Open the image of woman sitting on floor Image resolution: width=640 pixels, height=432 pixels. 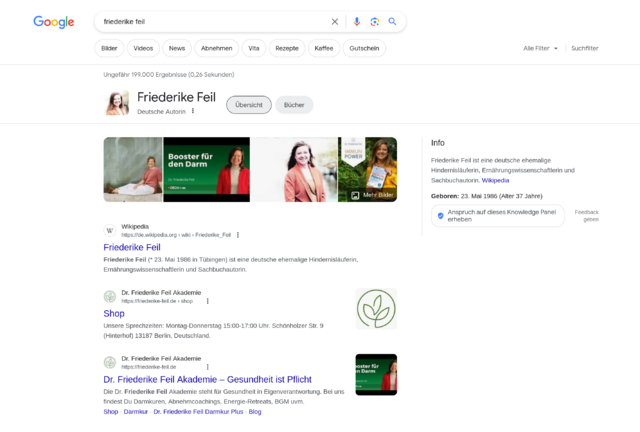(133, 169)
